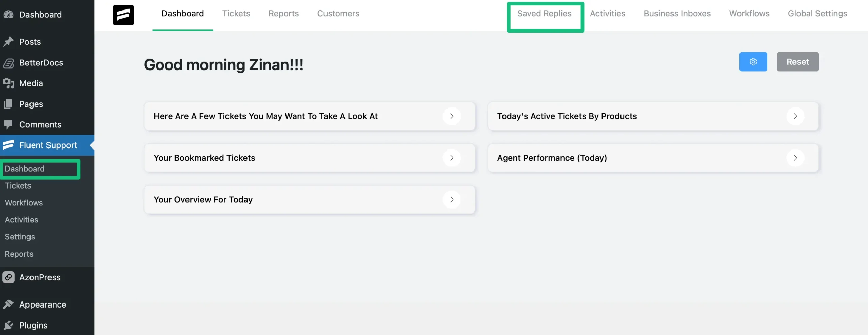Click the Fluent Support logo in header
Image resolution: width=868 pixels, height=335 pixels.
(123, 15)
